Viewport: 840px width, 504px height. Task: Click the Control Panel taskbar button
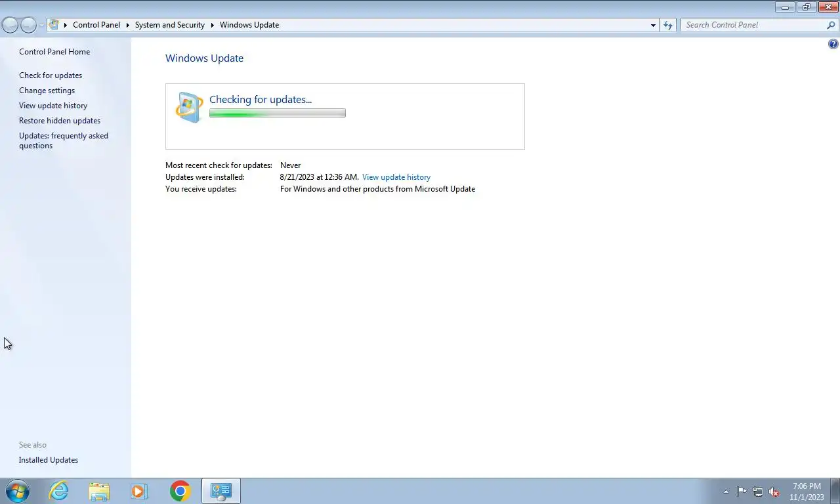221,491
